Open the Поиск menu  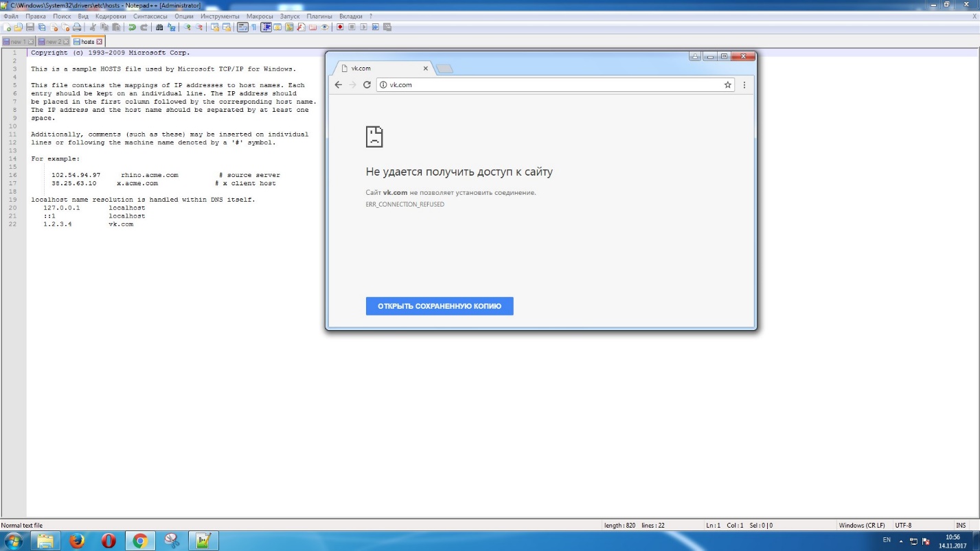click(x=62, y=16)
